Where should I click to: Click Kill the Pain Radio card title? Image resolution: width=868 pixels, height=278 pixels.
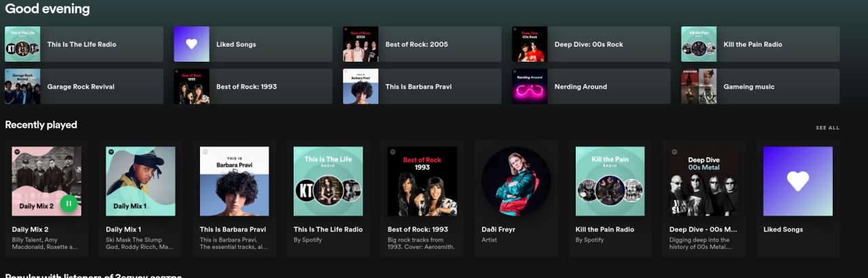click(605, 229)
